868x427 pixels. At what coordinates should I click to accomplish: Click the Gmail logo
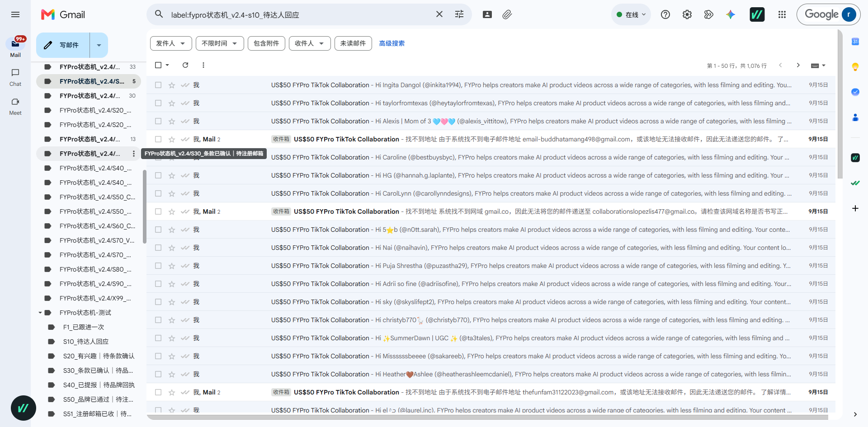tap(63, 14)
